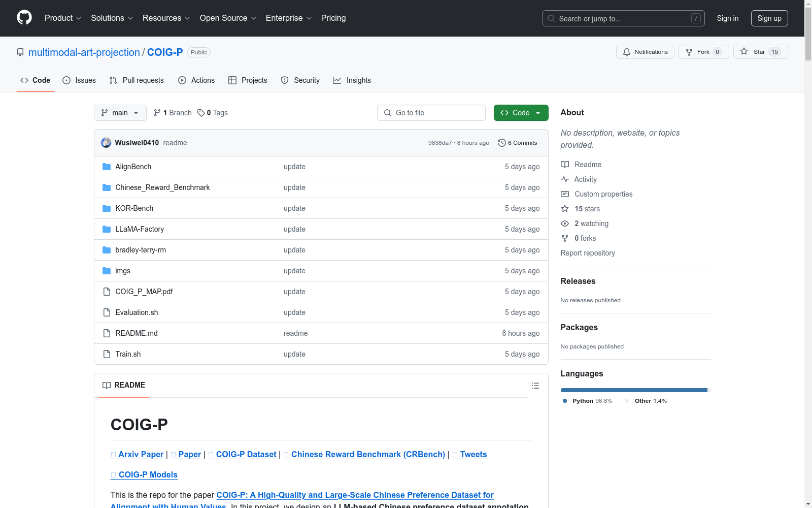Click the LLaMA-Factory folder icon

(107, 229)
